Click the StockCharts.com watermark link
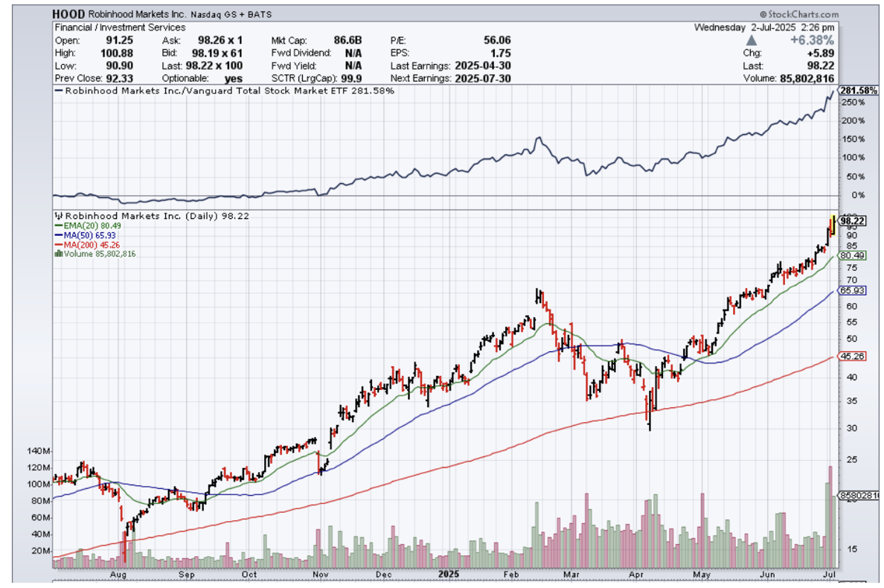 click(x=798, y=14)
